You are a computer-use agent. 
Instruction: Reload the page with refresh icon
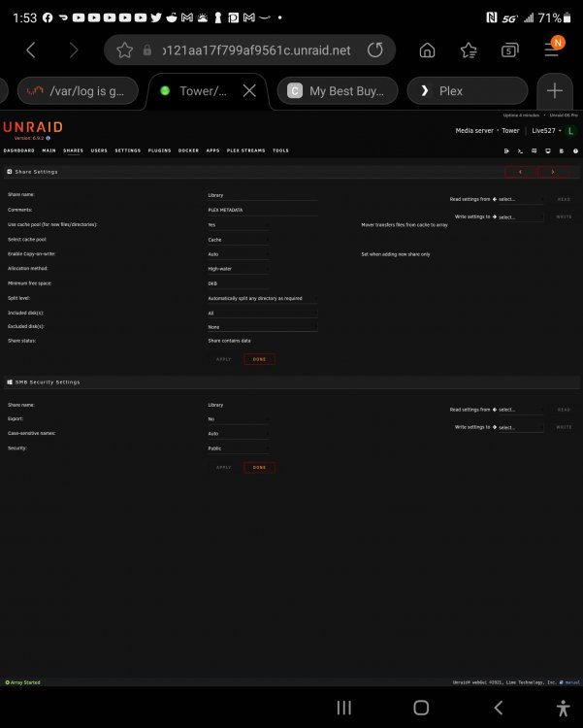pyautogui.click(x=375, y=50)
